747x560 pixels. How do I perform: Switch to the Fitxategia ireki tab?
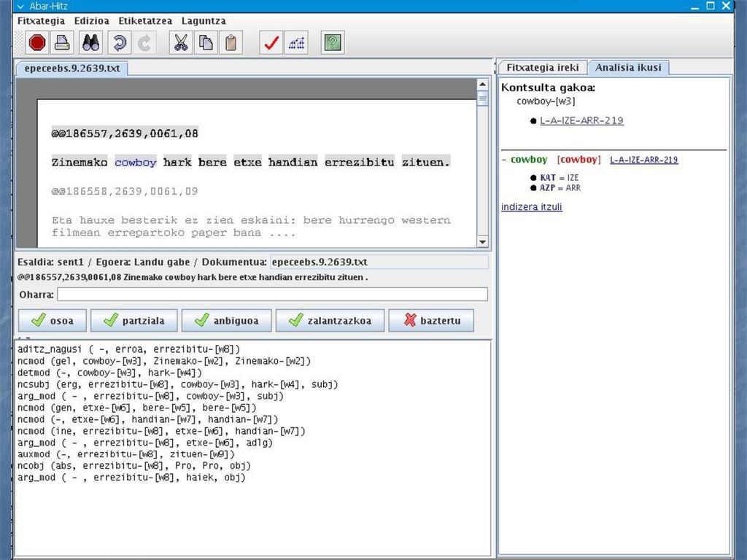pyautogui.click(x=543, y=68)
